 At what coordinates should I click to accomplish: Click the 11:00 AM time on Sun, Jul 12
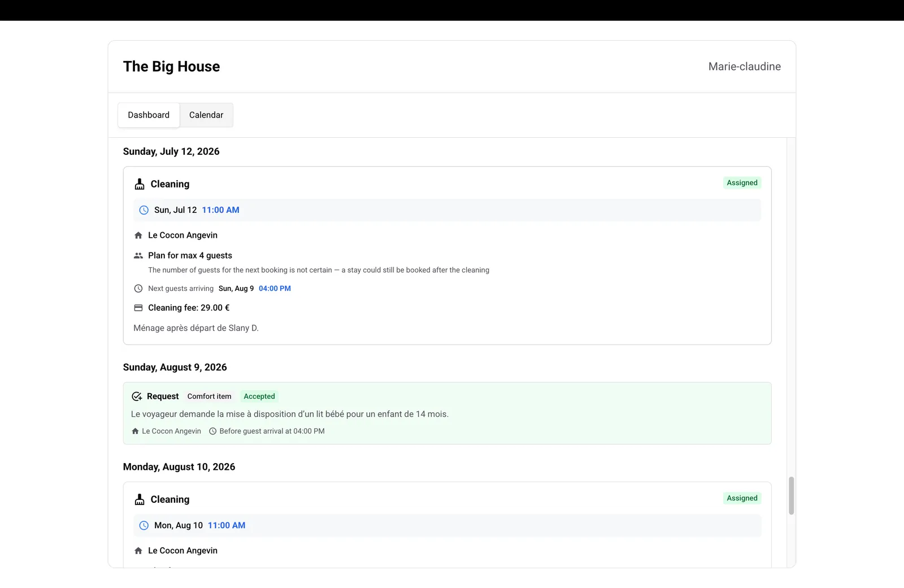tap(221, 210)
